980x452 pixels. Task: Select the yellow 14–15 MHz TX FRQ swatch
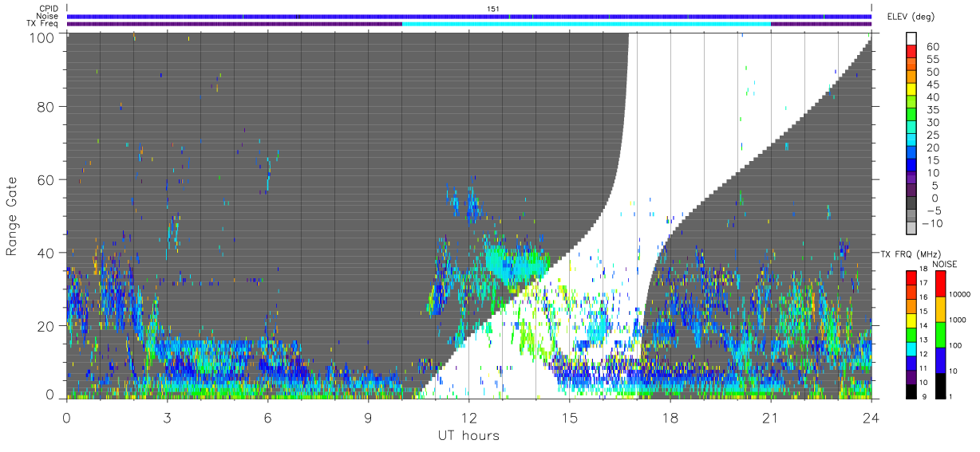(x=911, y=320)
